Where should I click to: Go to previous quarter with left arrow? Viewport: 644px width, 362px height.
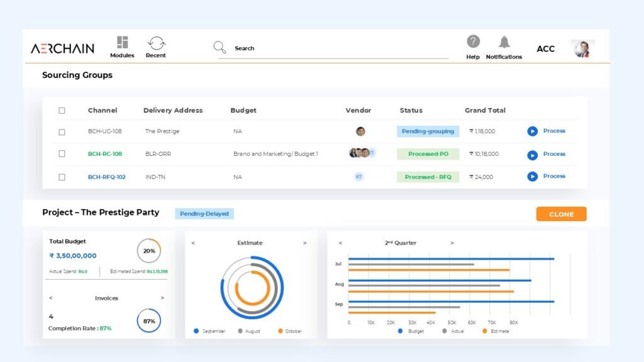point(340,243)
